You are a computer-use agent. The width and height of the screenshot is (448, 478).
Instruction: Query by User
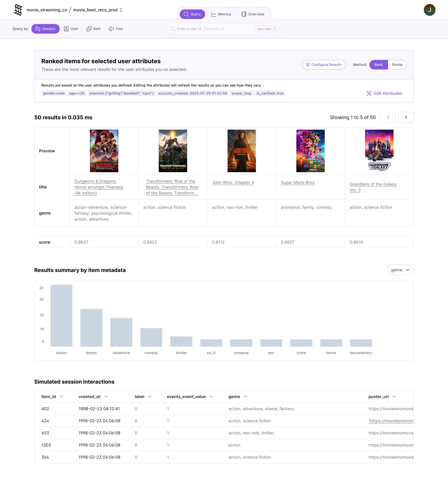[71, 29]
